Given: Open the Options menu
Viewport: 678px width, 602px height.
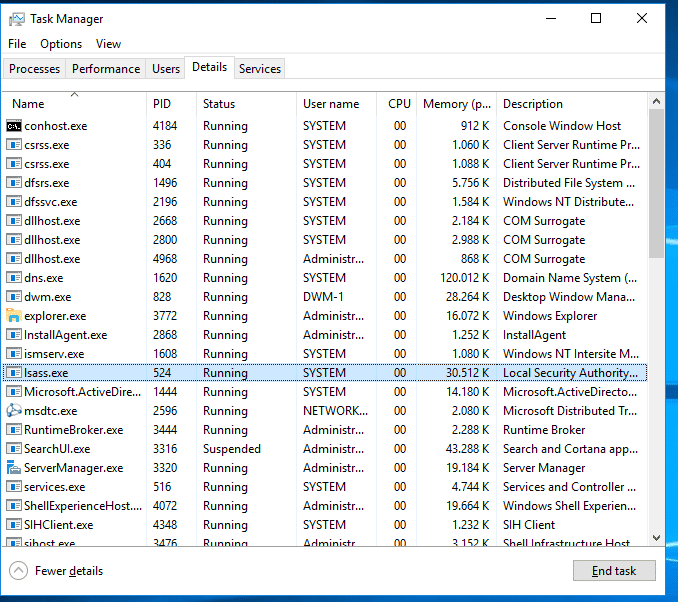Looking at the screenshot, I should [61, 44].
